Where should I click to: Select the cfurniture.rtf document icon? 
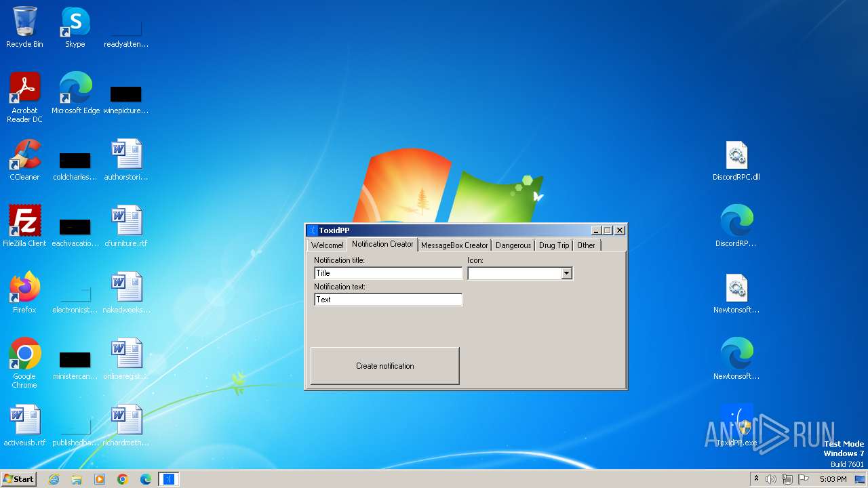(x=126, y=226)
